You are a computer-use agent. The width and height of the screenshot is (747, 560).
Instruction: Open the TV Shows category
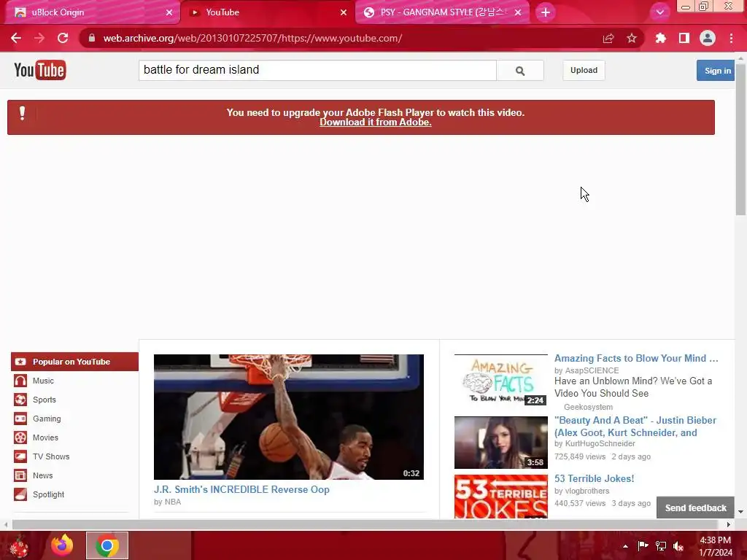[51, 456]
